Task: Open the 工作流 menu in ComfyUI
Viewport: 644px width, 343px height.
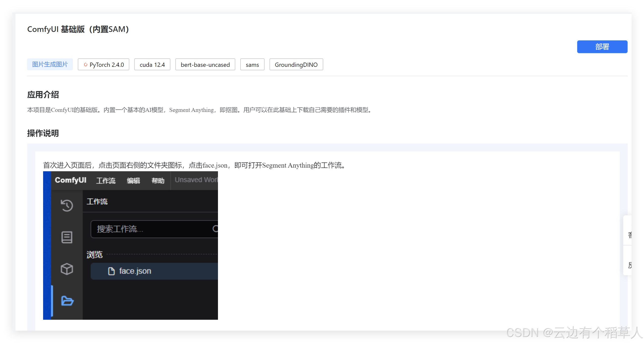Action: [106, 180]
